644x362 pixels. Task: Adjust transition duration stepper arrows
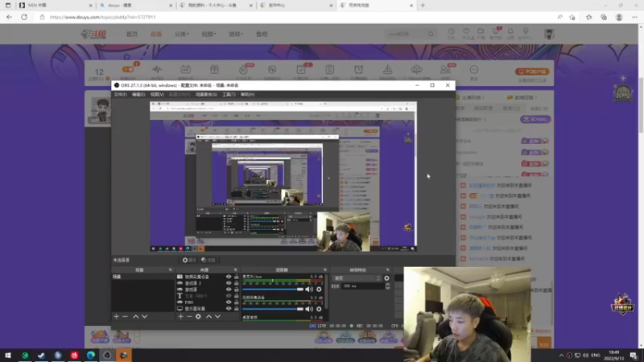pyautogui.click(x=387, y=286)
